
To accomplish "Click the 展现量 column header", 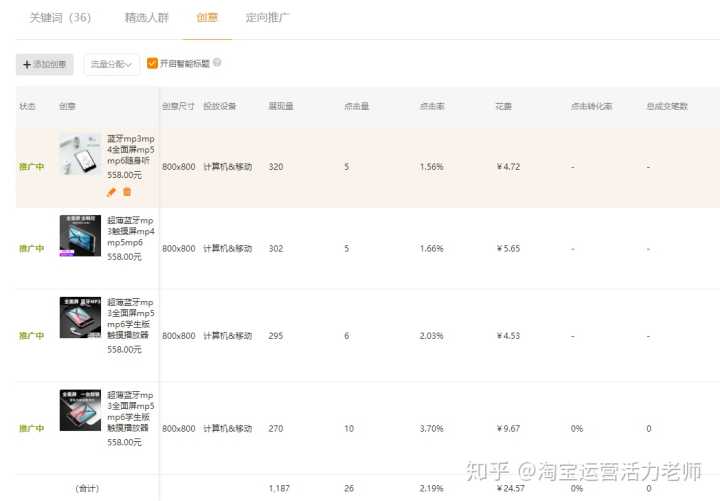I will point(281,106).
